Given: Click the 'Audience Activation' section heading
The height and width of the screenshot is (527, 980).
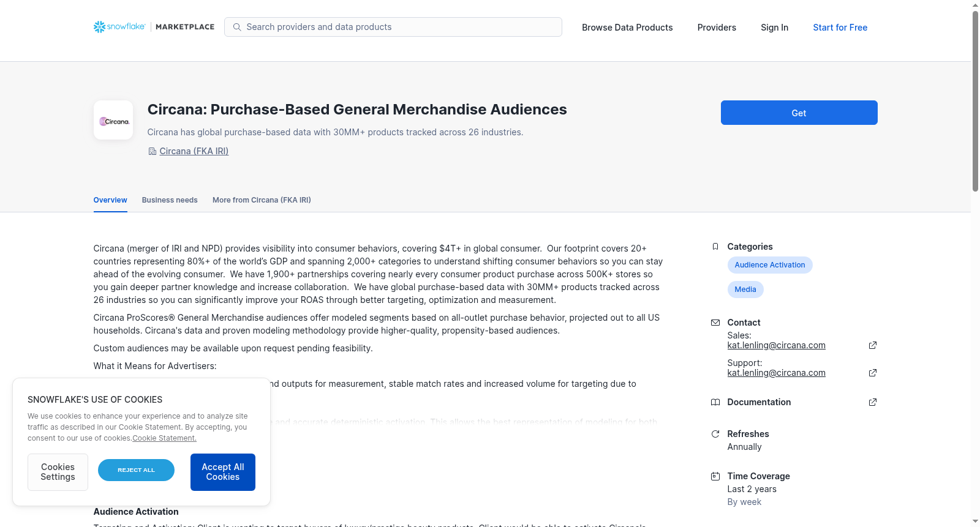Looking at the screenshot, I should tap(136, 512).
